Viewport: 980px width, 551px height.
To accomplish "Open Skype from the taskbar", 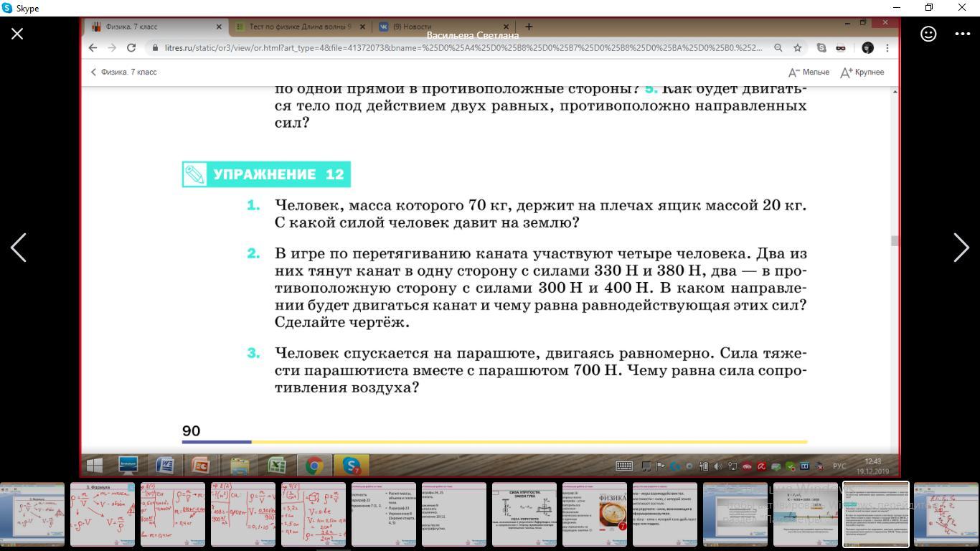I will click(x=351, y=466).
